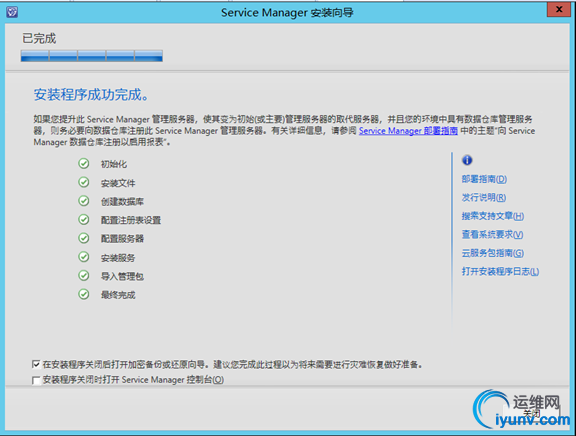
Task: Click the 初始化 step label
Action: (x=114, y=164)
